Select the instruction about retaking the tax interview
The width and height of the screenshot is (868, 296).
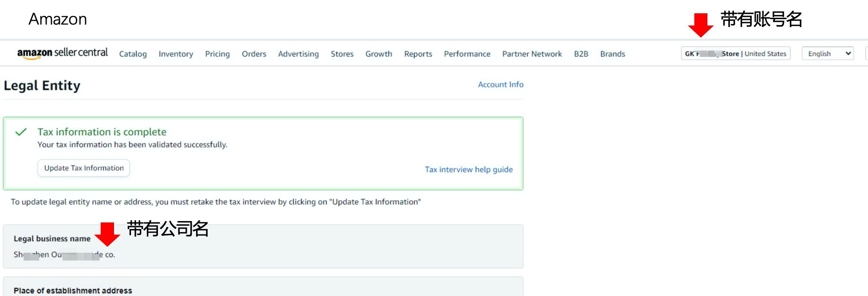(216, 202)
